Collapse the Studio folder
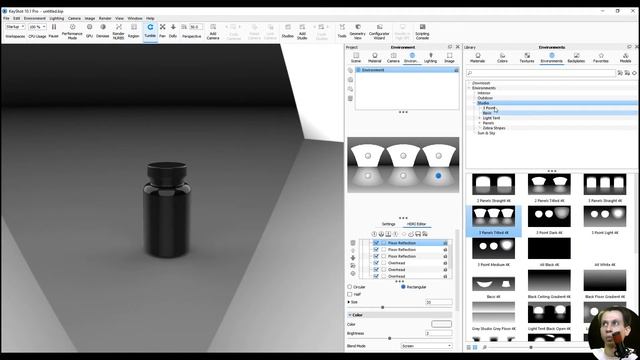 pyautogui.click(x=474, y=103)
